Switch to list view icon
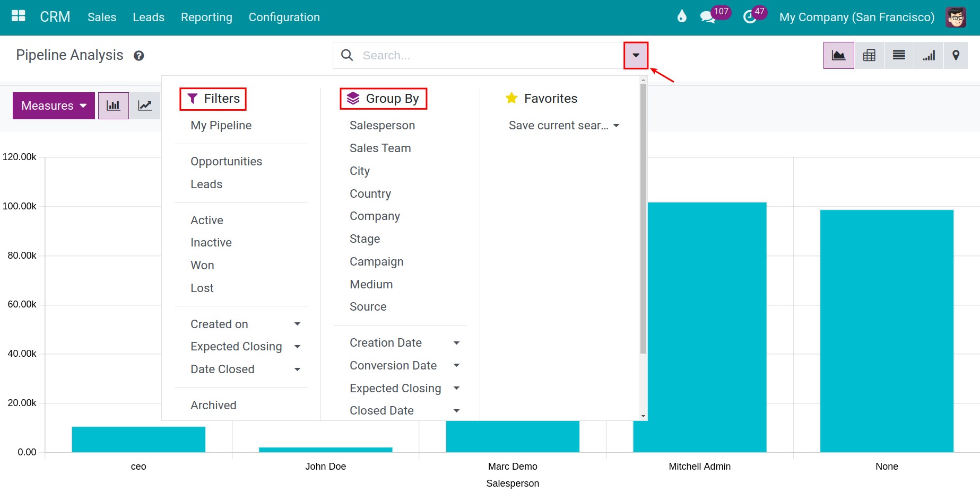The image size is (980, 493). pos(899,55)
